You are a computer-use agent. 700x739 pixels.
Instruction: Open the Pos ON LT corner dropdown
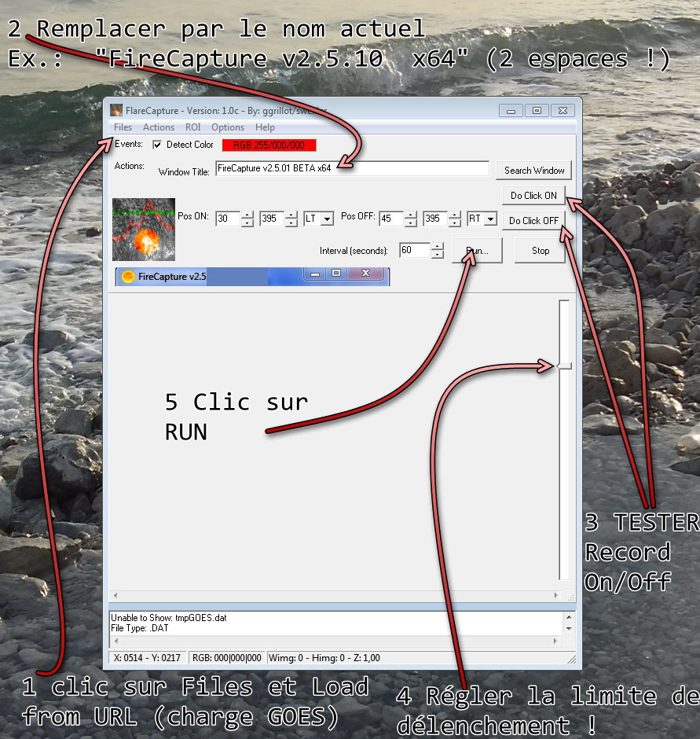point(327,219)
